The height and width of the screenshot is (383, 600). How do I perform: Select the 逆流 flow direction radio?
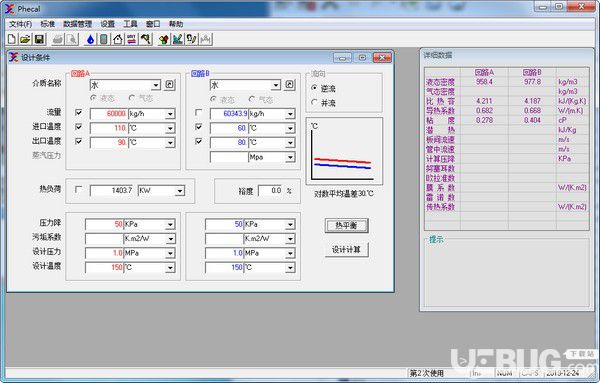click(314, 88)
